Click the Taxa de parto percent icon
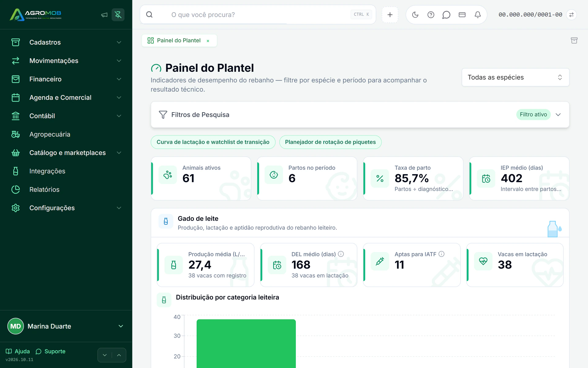The image size is (588, 368). click(x=380, y=178)
